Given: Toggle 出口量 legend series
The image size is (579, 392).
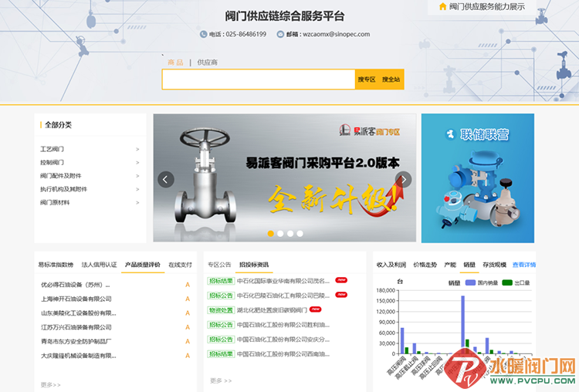Looking at the screenshot, I should click(516, 282).
